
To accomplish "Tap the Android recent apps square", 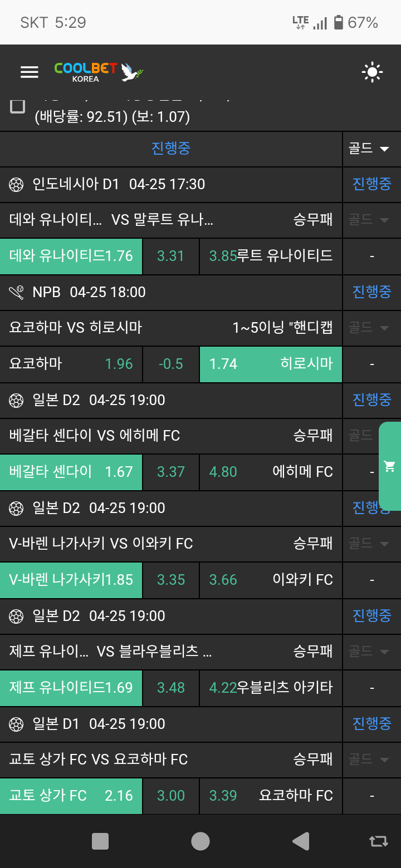I will pyautogui.click(x=100, y=841).
